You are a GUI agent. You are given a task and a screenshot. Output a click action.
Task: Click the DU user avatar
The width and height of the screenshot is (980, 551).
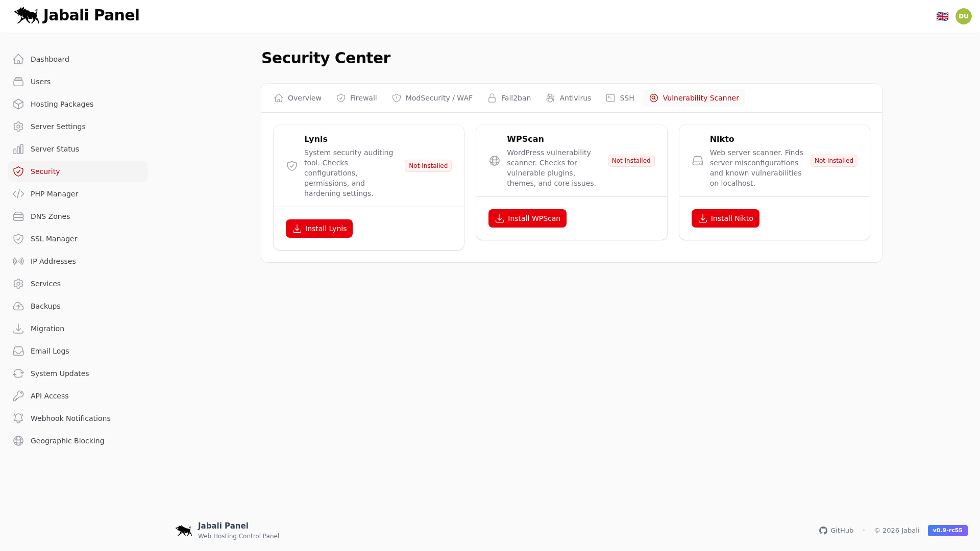pos(963,16)
